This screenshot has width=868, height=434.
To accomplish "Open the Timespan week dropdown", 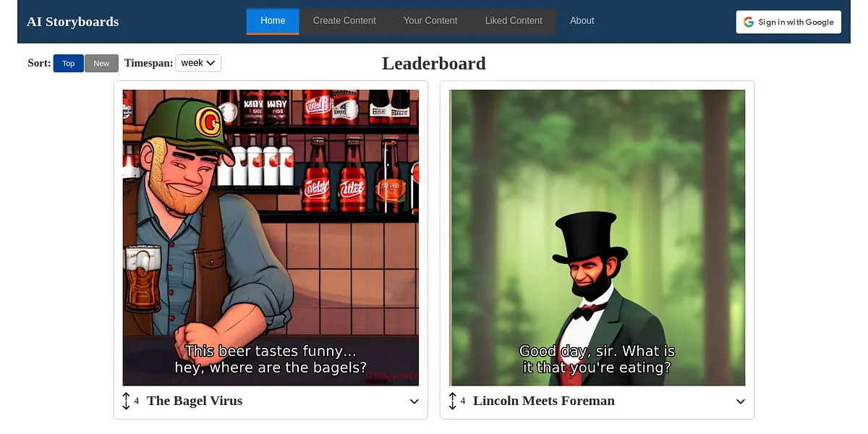I will [x=198, y=63].
